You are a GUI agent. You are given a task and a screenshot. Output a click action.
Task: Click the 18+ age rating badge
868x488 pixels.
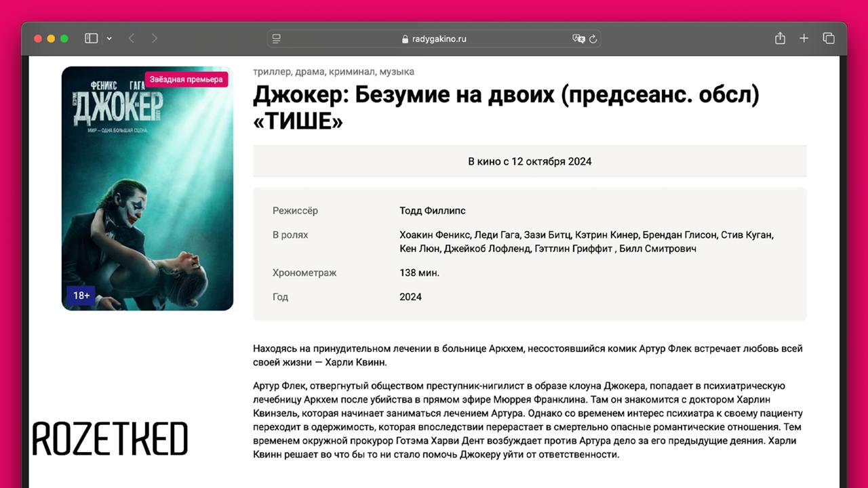click(x=81, y=296)
